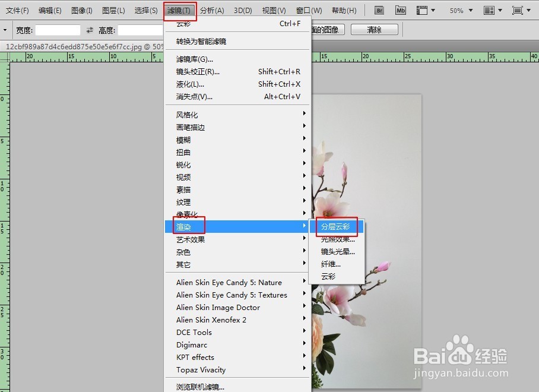Open the 帮助(H) menu
This screenshot has height=392, width=539.
point(344,11)
